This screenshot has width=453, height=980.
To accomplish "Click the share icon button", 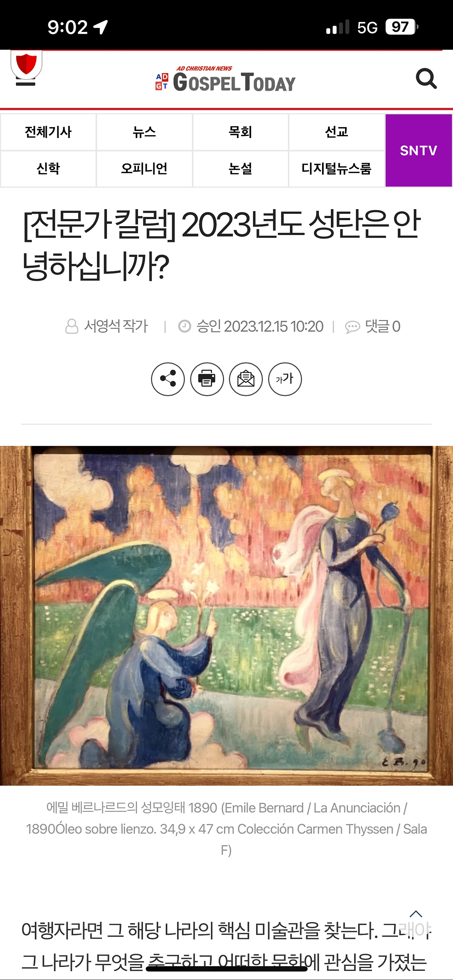I will coord(168,379).
